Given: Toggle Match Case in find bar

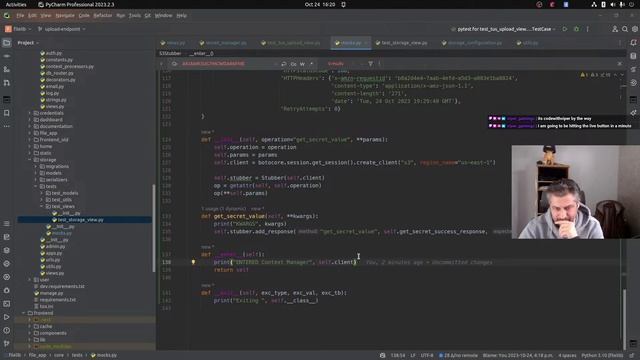Looking at the screenshot, I should click(x=293, y=64).
